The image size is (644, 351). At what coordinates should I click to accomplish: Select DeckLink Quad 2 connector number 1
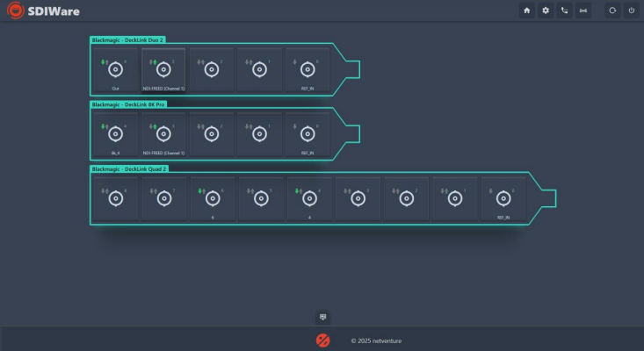455,199
